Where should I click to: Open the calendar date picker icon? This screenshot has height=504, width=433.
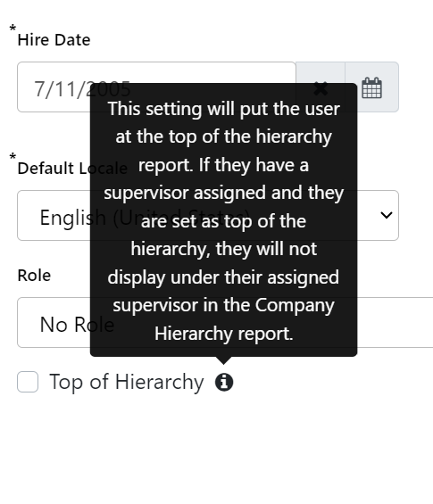tap(372, 87)
